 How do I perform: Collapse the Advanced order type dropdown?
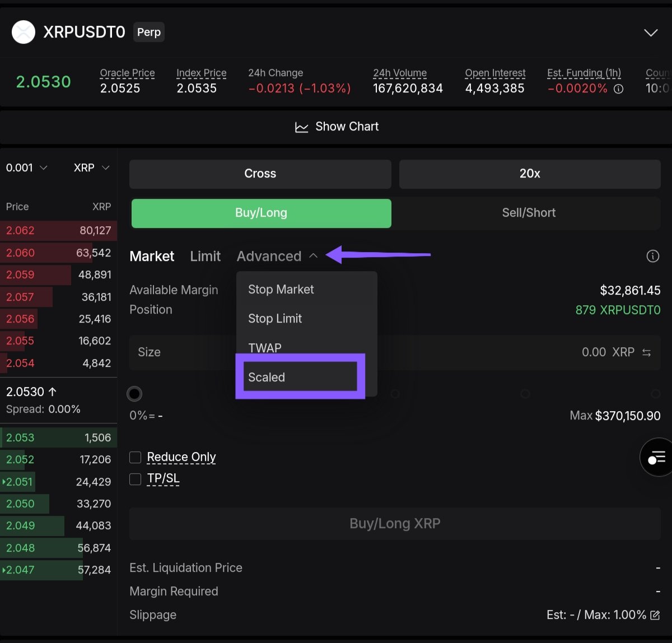pos(277,256)
